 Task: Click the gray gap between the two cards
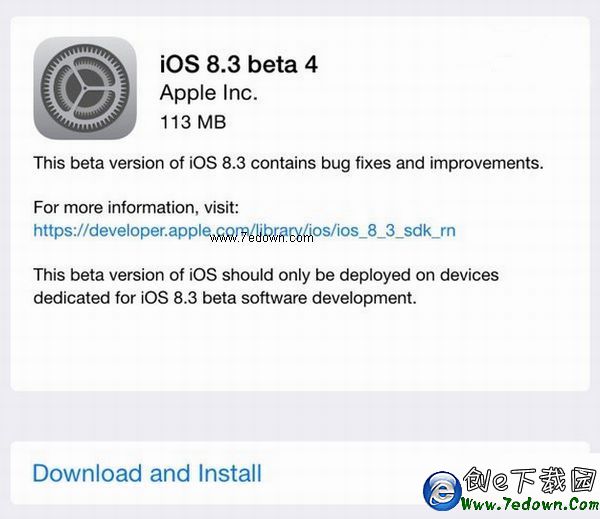pos(300,416)
